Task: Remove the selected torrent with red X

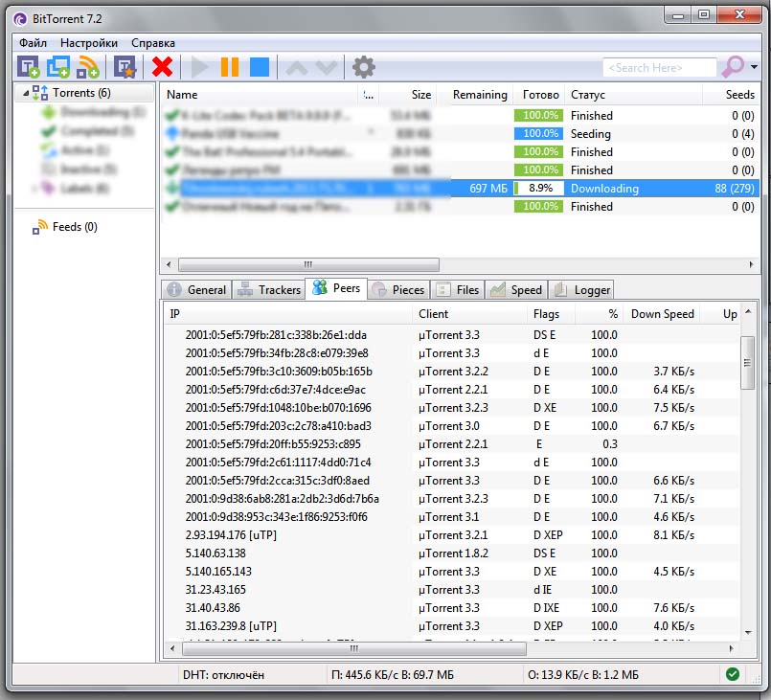Action: 163,67
